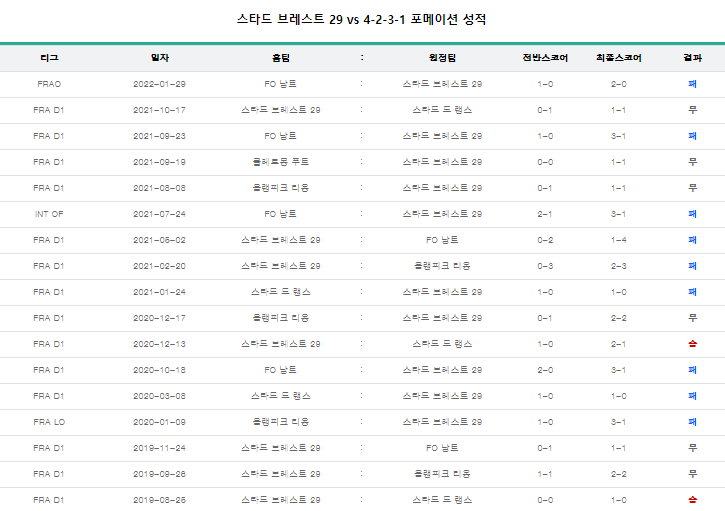Click the blue 패 result in FRAO row
Image resolution: width=725 pixels, height=511 pixels.
[x=692, y=84]
